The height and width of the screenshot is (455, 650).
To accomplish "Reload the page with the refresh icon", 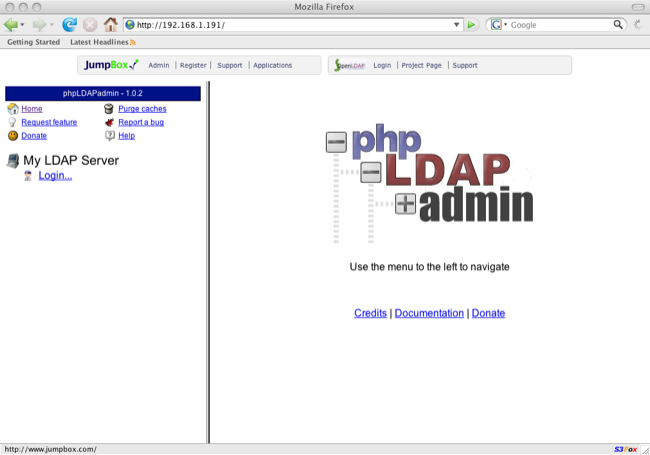I will 69,25.
